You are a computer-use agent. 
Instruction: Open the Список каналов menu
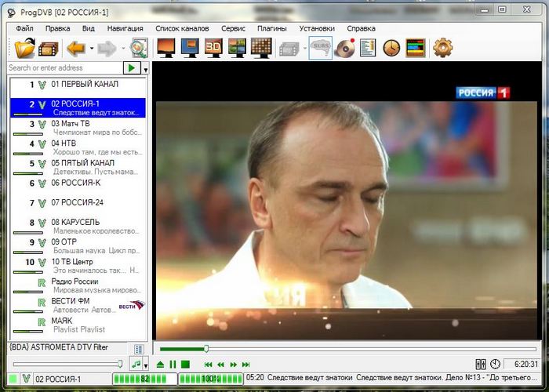pos(182,28)
